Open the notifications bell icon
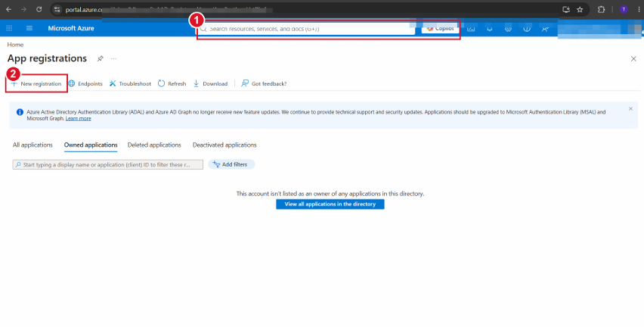The width and height of the screenshot is (644, 327). click(490, 28)
